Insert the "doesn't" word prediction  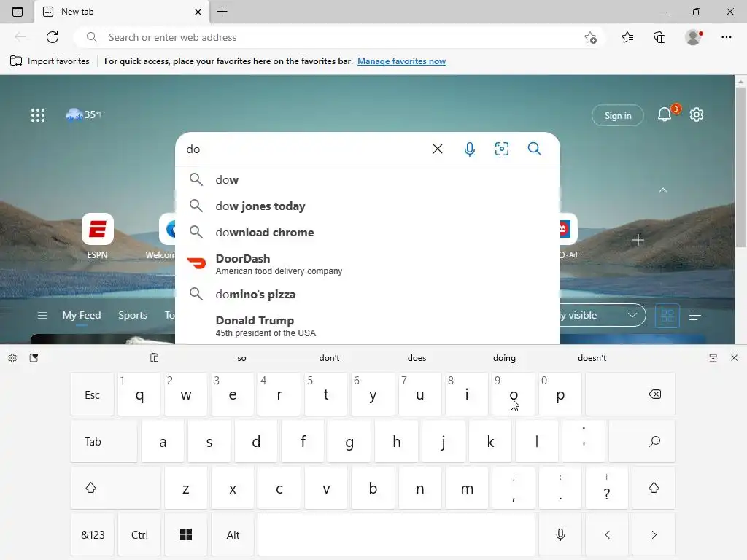tap(592, 357)
